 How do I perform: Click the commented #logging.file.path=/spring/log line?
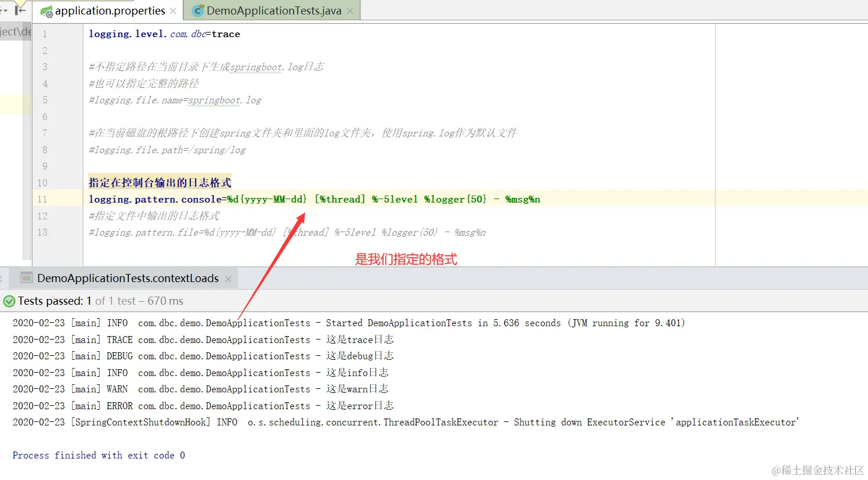click(167, 150)
